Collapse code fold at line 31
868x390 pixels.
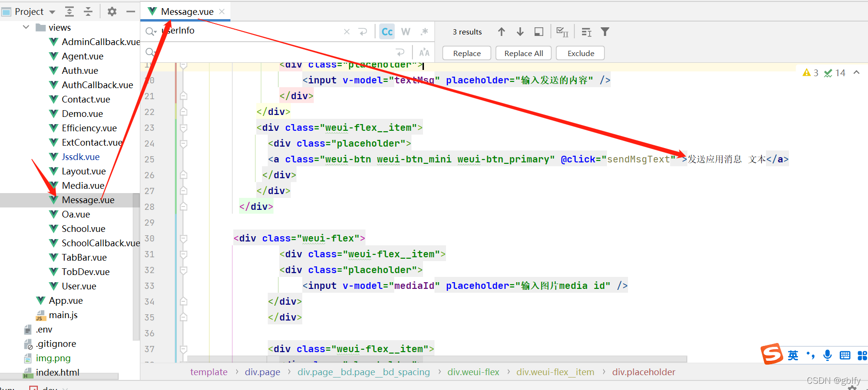pos(183,254)
